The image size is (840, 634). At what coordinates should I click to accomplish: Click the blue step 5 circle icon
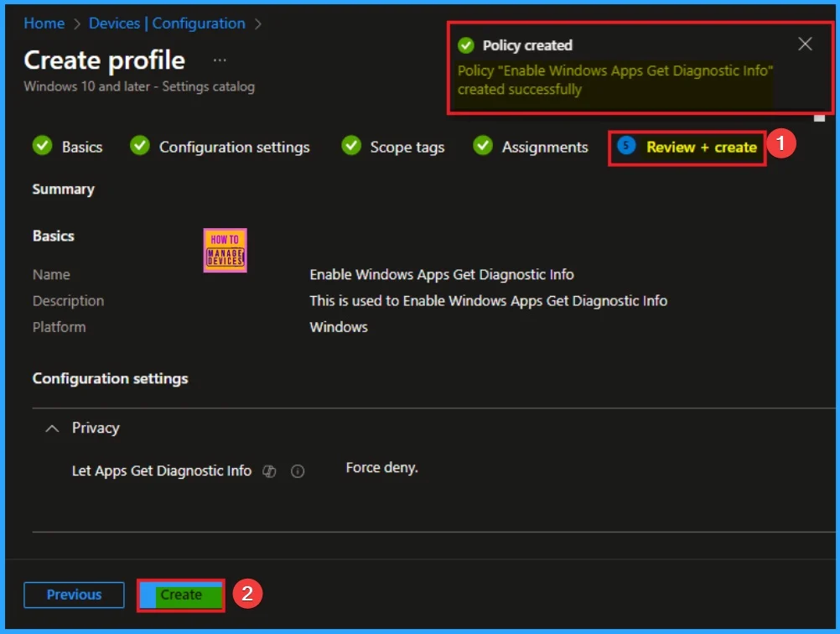[x=626, y=147]
